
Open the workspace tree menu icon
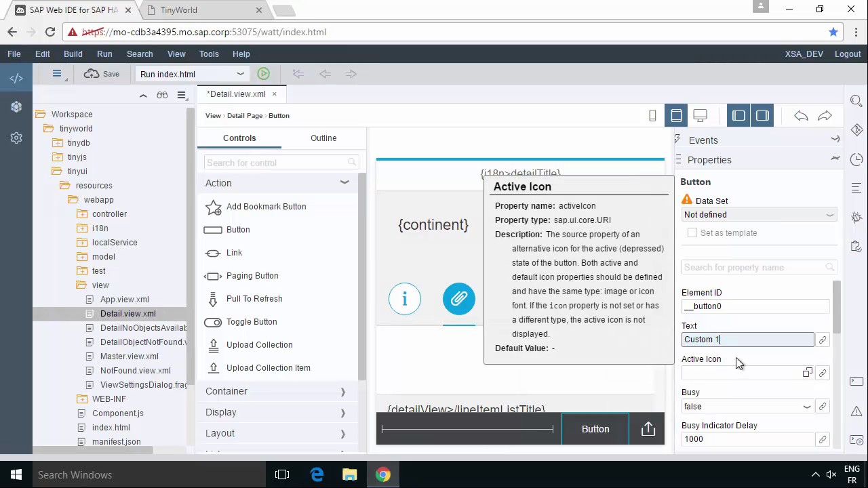click(x=181, y=96)
